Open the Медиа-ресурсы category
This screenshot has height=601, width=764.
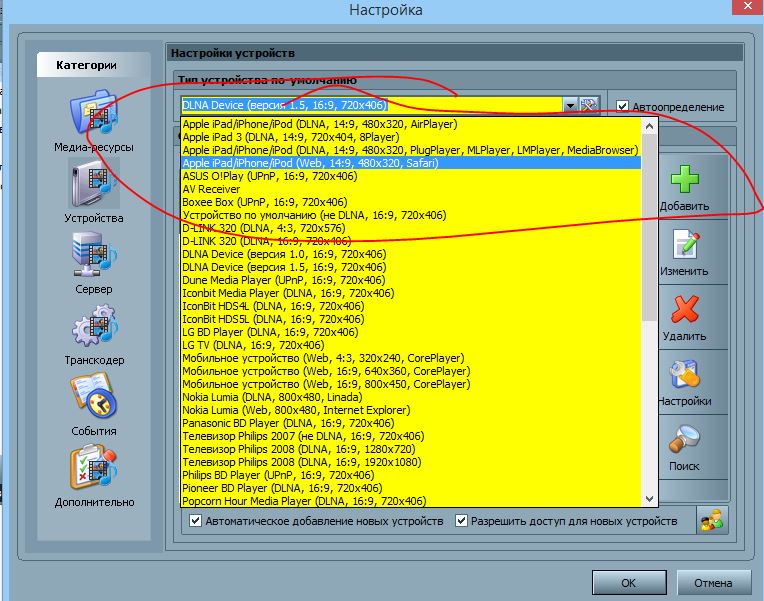tap(93, 117)
